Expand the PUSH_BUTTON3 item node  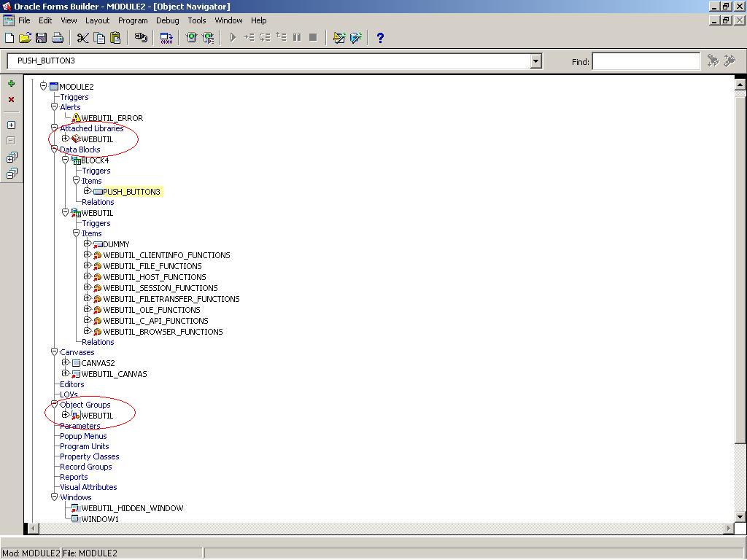(88, 191)
